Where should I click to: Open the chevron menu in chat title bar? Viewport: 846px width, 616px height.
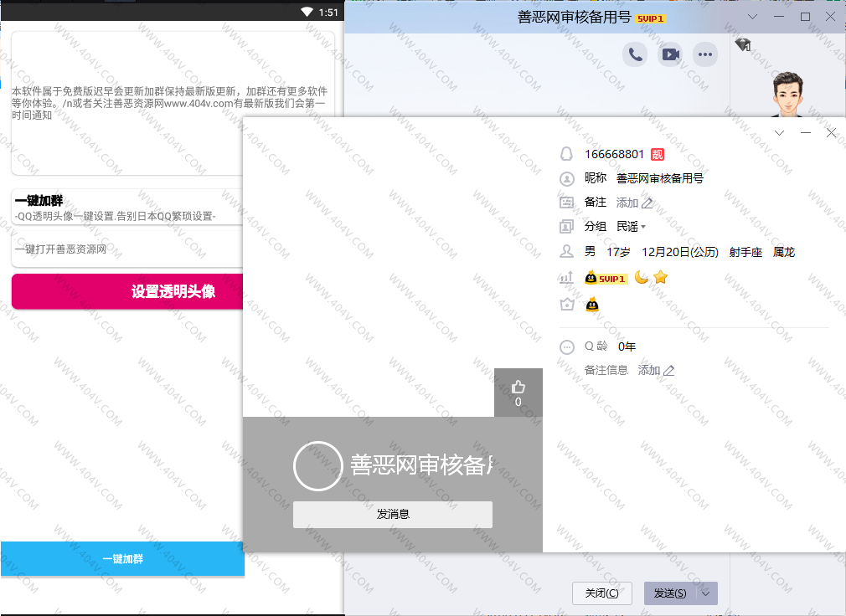click(752, 17)
